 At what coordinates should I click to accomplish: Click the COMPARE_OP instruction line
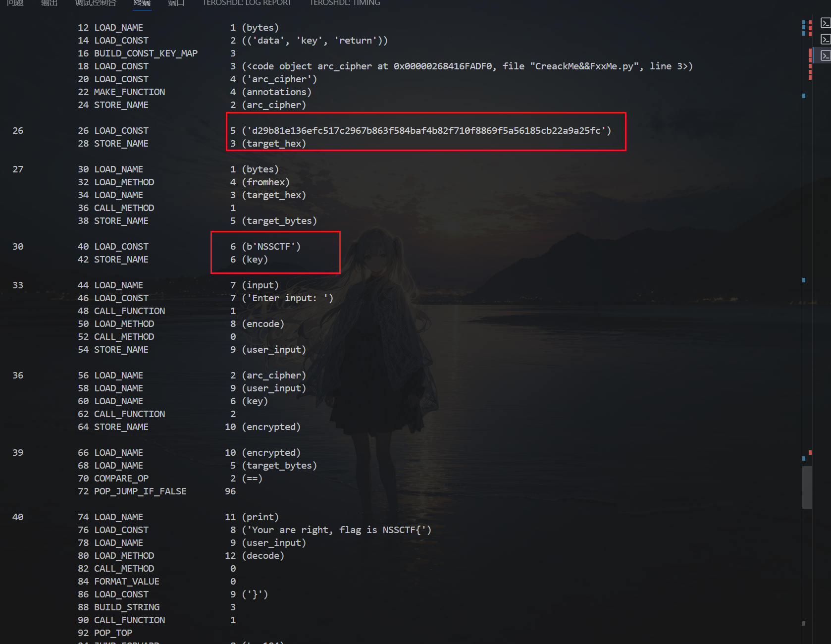coord(121,479)
